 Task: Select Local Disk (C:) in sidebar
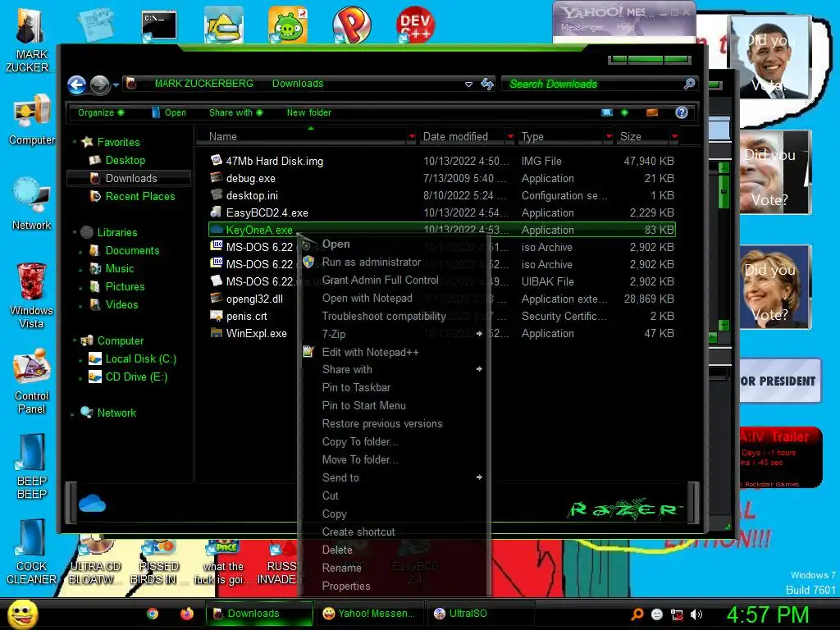pyautogui.click(x=141, y=359)
